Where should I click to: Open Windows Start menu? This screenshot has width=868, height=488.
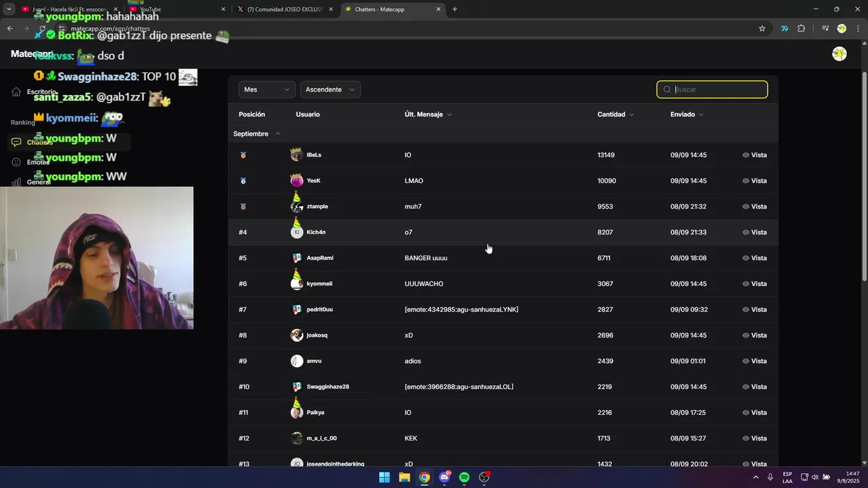pyautogui.click(x=384, y=477)
